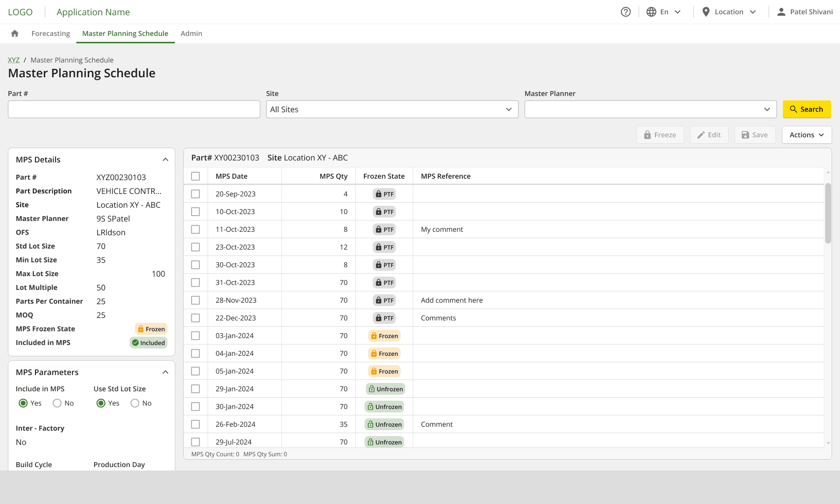Click the PTF lock badge for 20-Sep-2023
This screenshot has width=840, height=504.
(385, 194)
